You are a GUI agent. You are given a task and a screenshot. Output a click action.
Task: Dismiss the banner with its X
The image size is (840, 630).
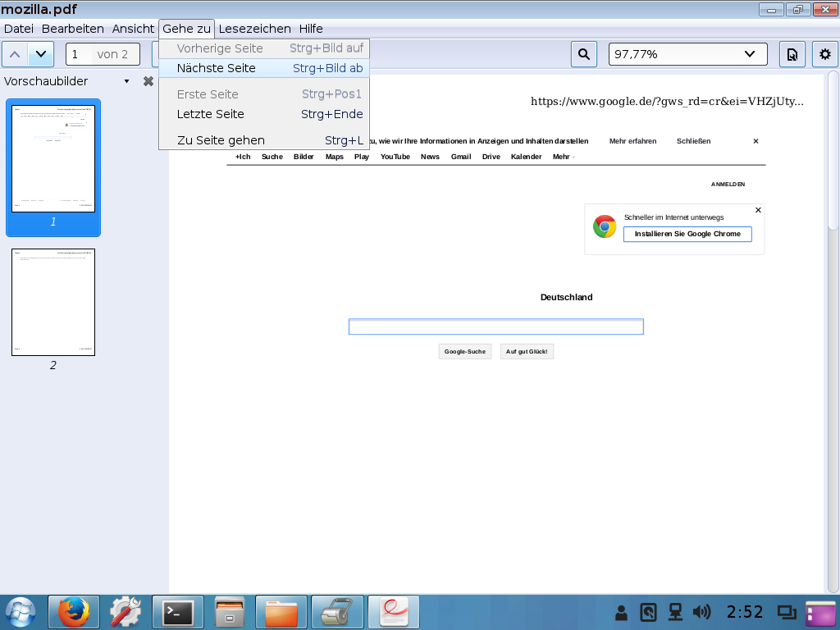[756, 141]
